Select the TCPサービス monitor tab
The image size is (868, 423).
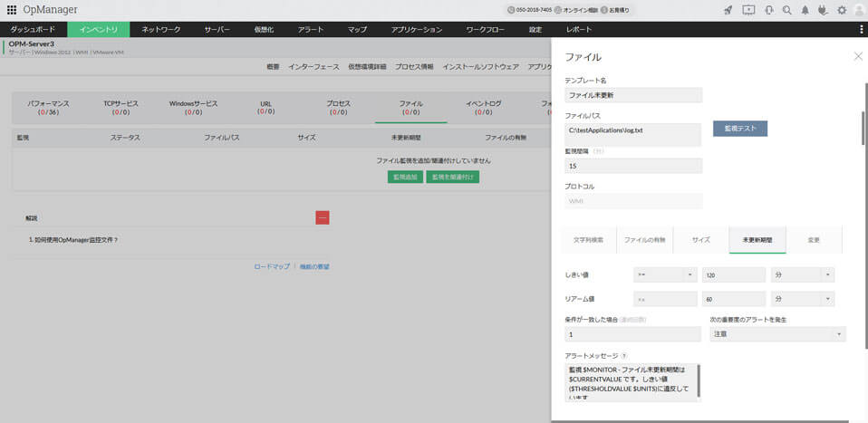pyautogui.click(x=121, y=108)
